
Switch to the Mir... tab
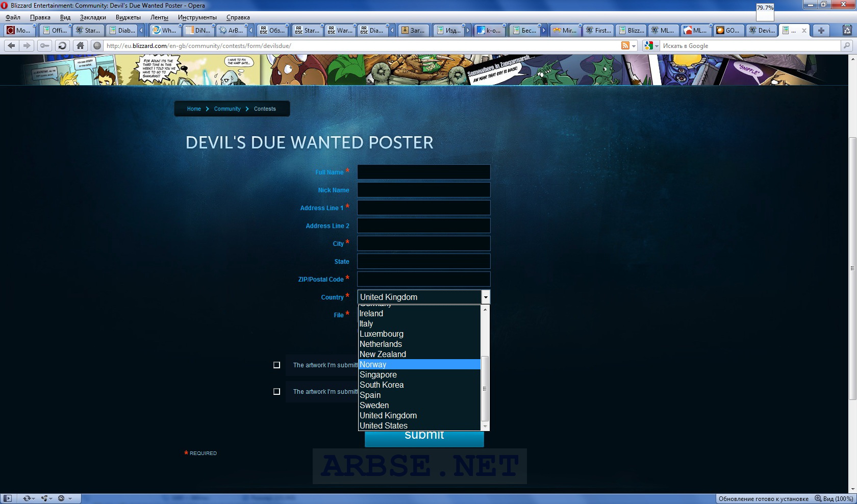point(565,31)
